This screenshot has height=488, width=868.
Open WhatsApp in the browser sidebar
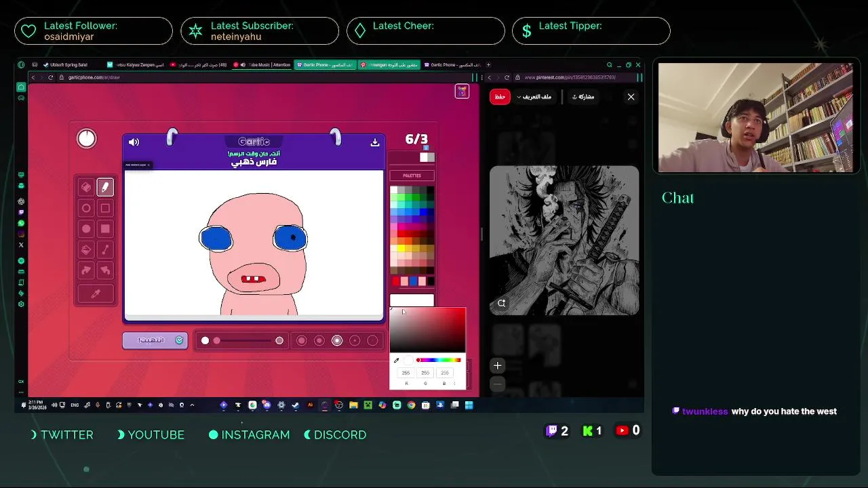tap(21, 223)
